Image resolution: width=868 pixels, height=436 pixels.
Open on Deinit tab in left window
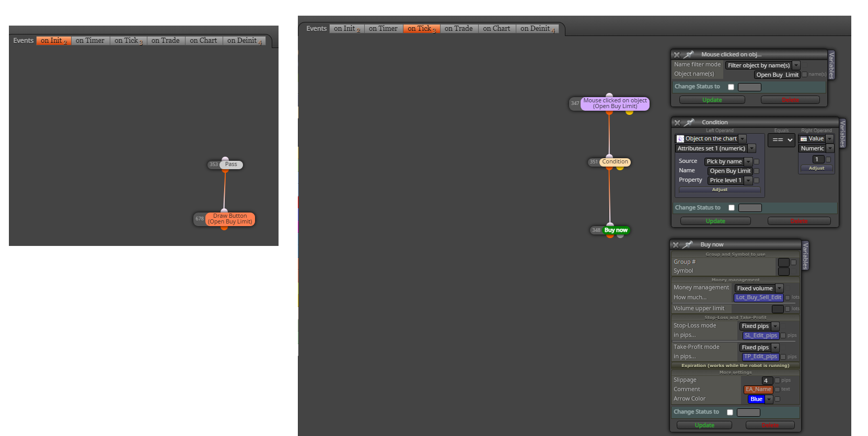[x=245, y=41]
